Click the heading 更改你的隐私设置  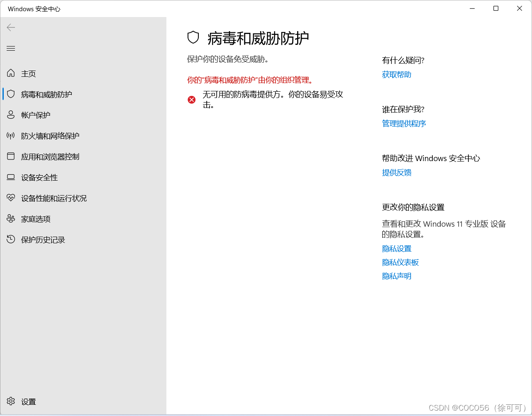pyautogui.click(x=413, y=208)
